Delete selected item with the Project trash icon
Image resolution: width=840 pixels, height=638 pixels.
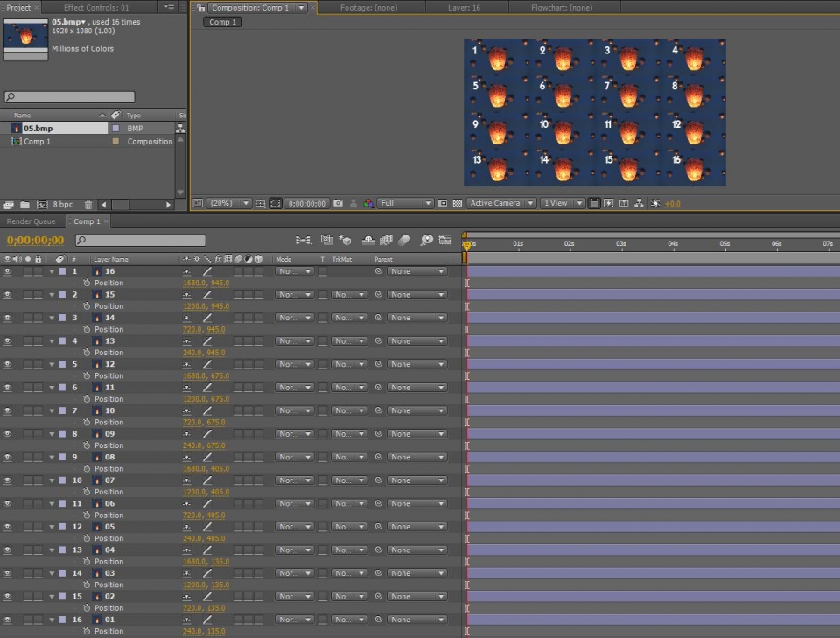coord(88,205)
